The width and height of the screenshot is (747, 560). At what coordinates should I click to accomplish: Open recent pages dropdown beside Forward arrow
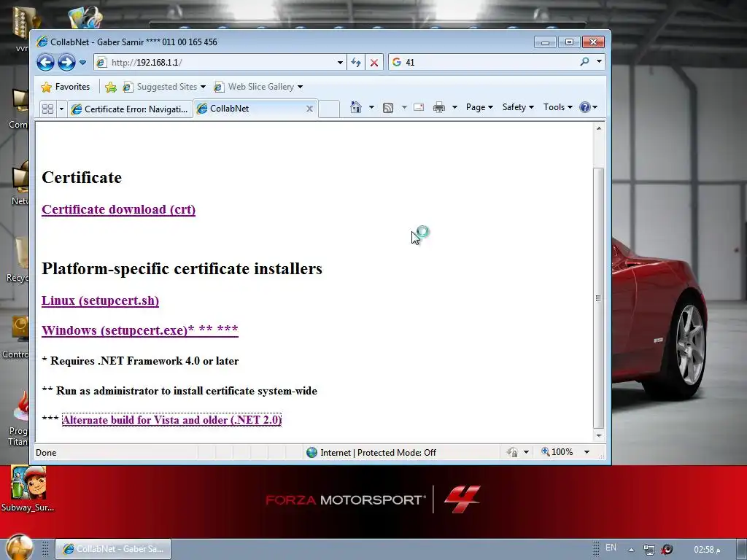click(82, 63)
